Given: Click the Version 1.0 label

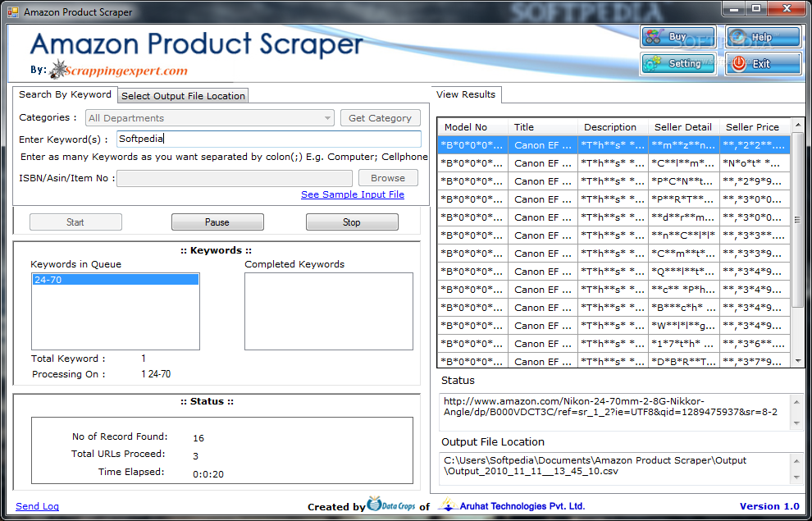Looking at the screenshot, I should pyautogui.click(x=769, y=506).
